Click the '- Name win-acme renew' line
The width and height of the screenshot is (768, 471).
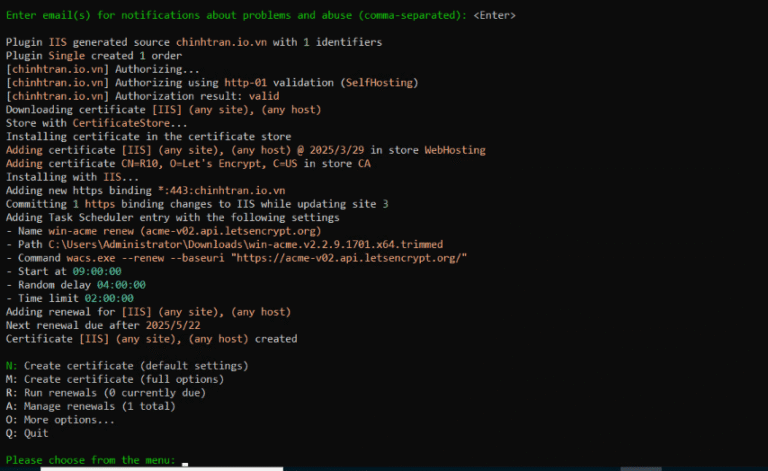(x=164, y=231)
